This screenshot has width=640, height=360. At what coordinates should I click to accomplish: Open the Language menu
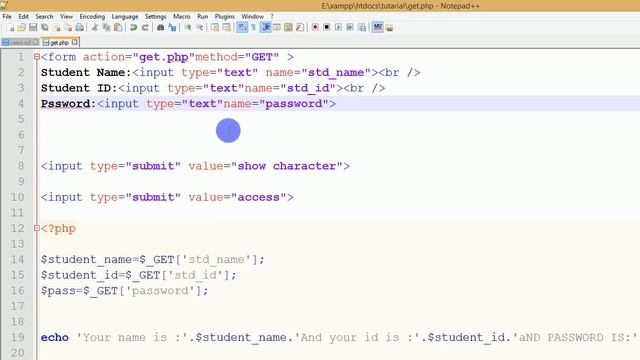(125, 16)
